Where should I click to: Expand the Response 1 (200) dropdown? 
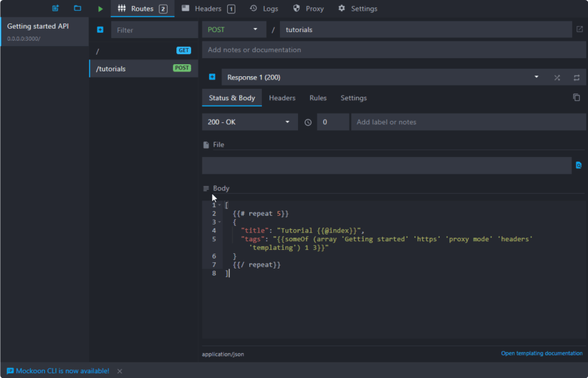click(x=536, y=77)
